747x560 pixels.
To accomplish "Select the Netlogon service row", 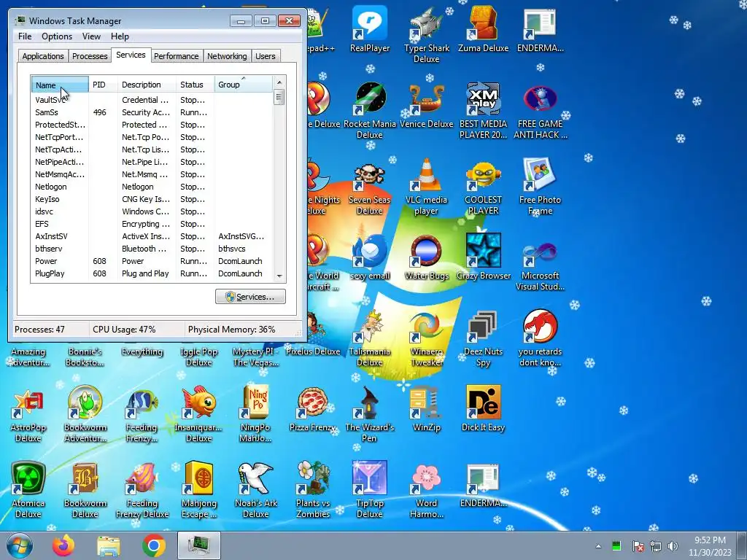I will tap(152, 187).
